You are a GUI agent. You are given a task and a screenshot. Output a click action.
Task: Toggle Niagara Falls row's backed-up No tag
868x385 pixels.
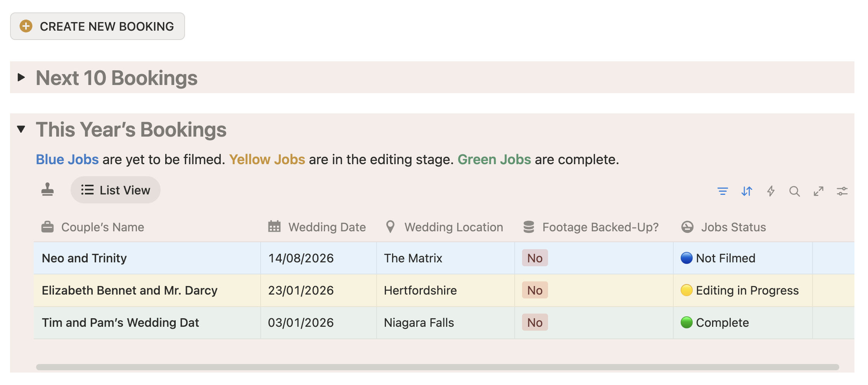535,323
